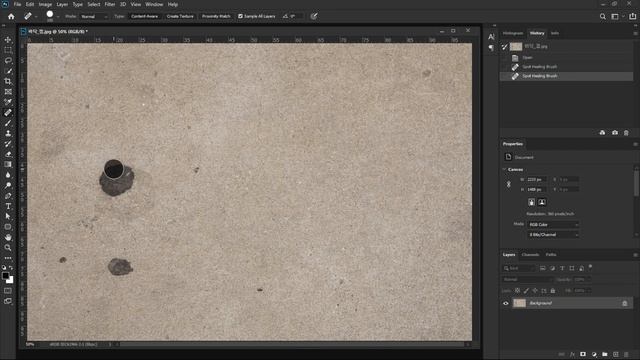Viewport: 640px width, 360px height.
Task: Open RGB Color mode dropdown
Action: [553, 224]
